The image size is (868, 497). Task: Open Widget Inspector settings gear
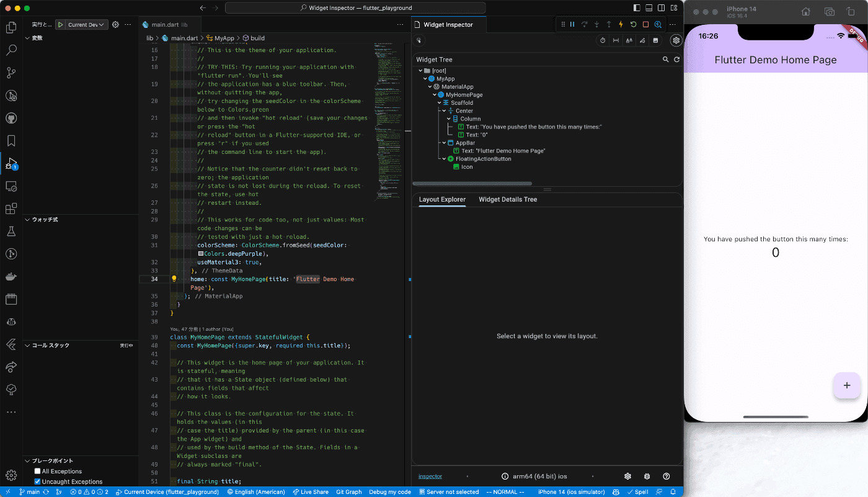(x=676, y=40)
